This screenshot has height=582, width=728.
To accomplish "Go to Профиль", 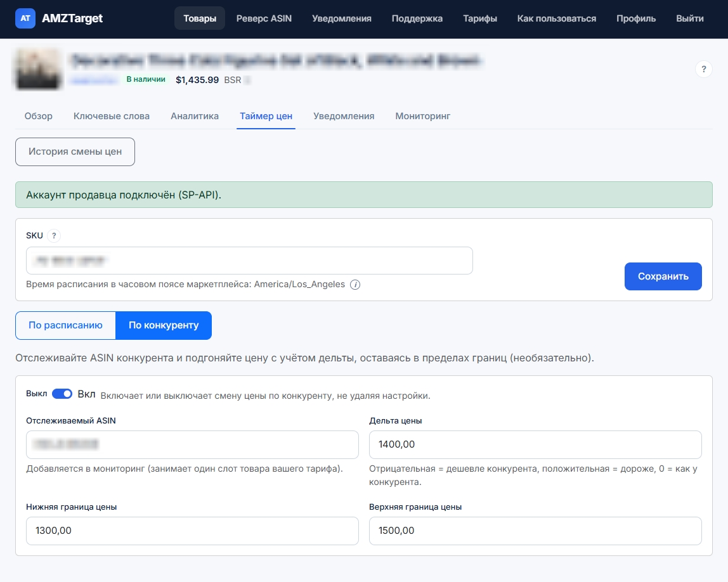I will point(636,18).
